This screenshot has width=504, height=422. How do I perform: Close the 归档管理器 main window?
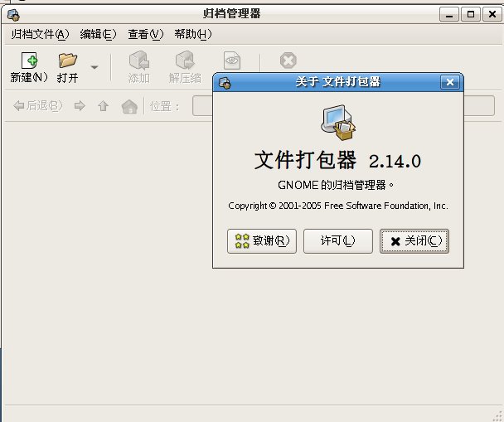492,14
